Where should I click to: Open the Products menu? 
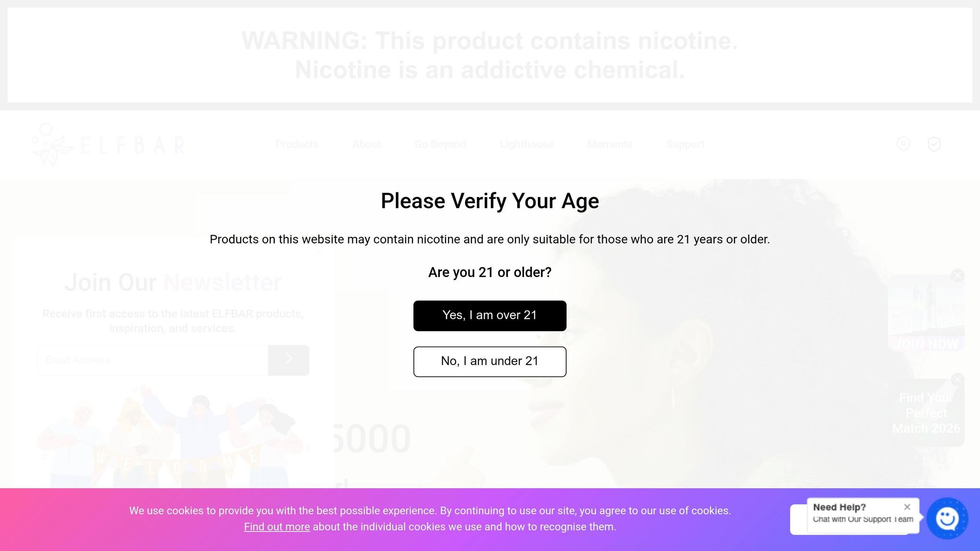click(x=297, y=144)
